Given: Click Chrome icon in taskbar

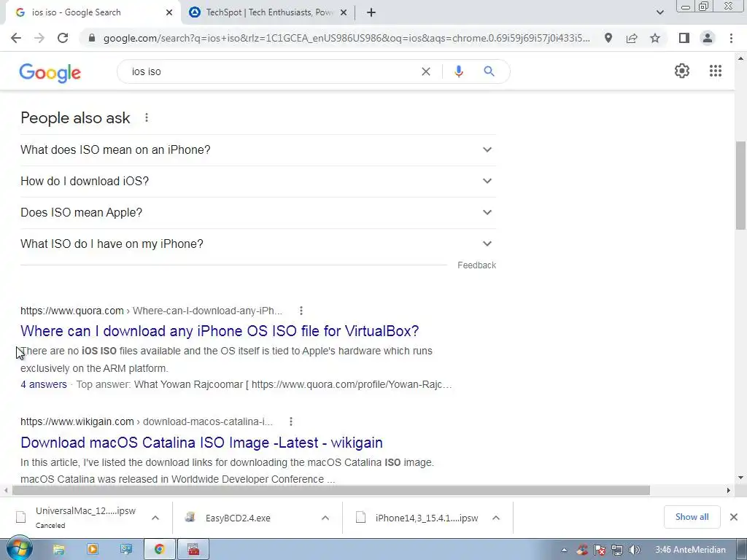Looking at the screenshot, I should [159, 550].
